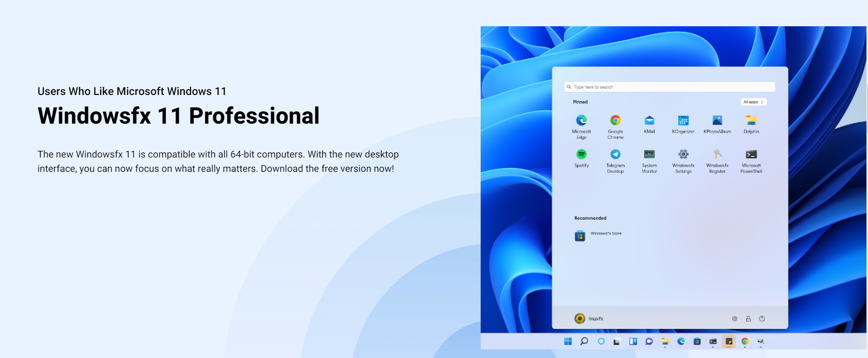Click the 'Pinned' section label
The width and height of the screenshot is (868, 358).
(580, 102)
